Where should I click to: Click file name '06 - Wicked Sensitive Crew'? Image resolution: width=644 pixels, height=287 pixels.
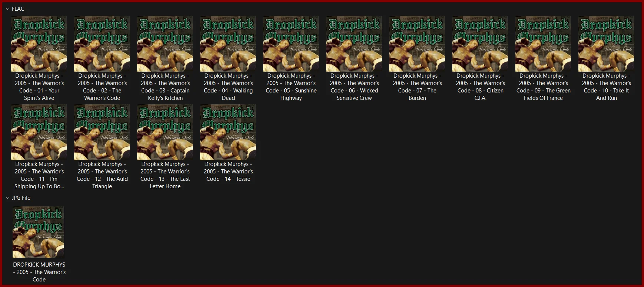click(x=354, y=87)
